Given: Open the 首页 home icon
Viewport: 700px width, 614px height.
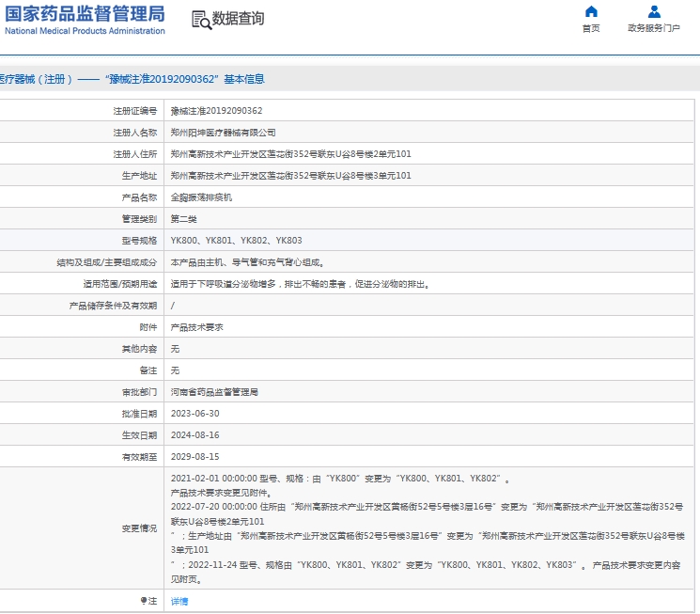Looking at the screenshot, I should pyautogui.click(x=591, y=11).
